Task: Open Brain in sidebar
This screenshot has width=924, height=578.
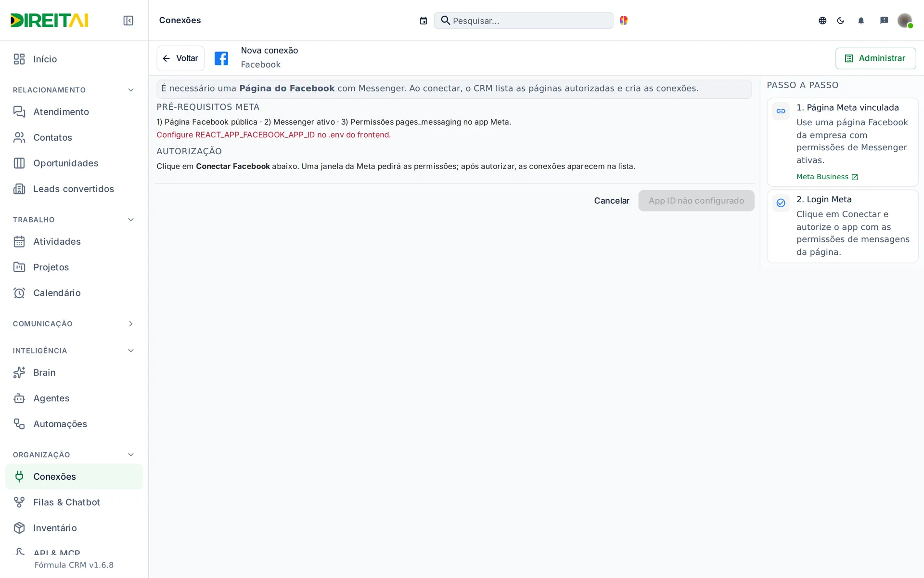Action: [x=74, y=372]
